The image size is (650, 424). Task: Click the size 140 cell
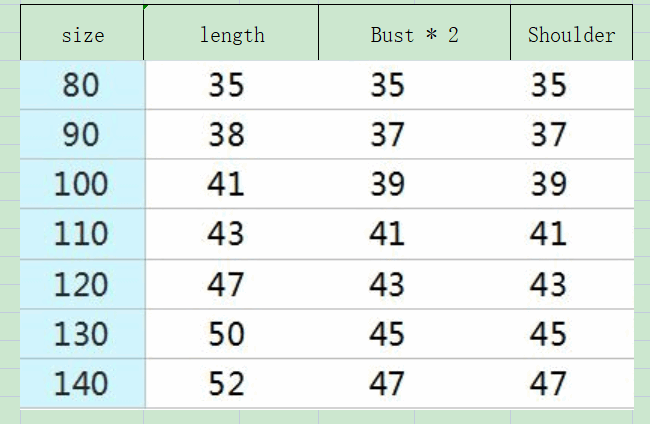tap(82, 383)
